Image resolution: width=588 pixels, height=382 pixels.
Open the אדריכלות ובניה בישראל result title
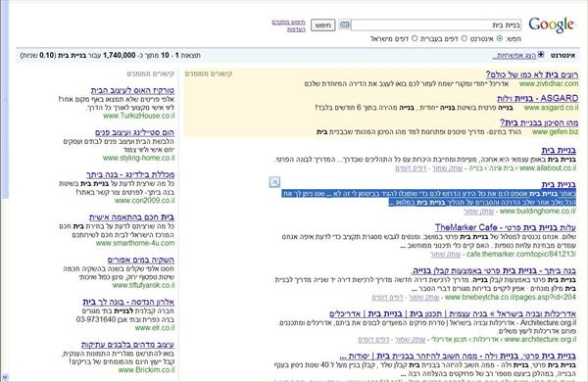click(x=453, y=313)
